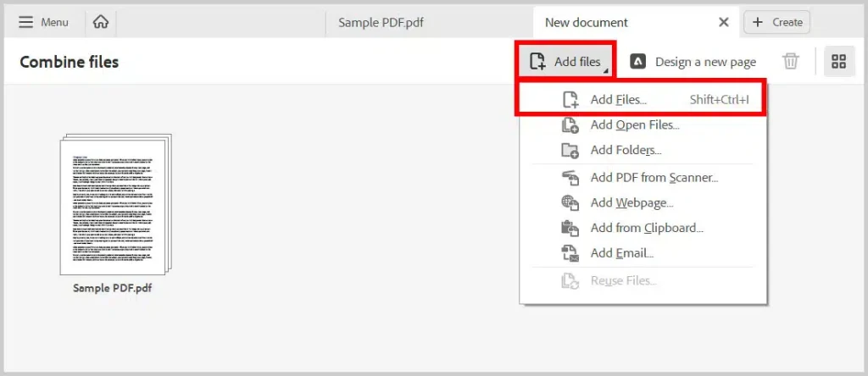
Task: Go to the Home icon
Action: [x=101, y=22]
